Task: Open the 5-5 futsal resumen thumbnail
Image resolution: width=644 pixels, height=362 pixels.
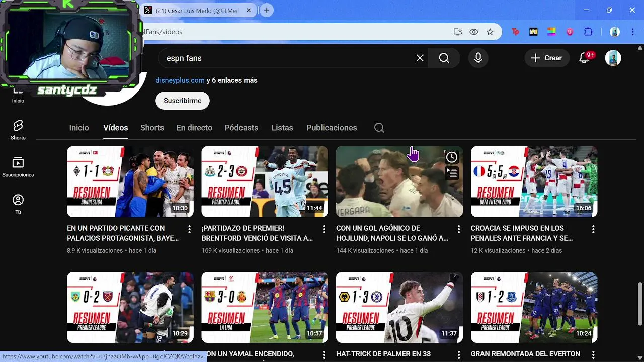Action: coord(534,182)
